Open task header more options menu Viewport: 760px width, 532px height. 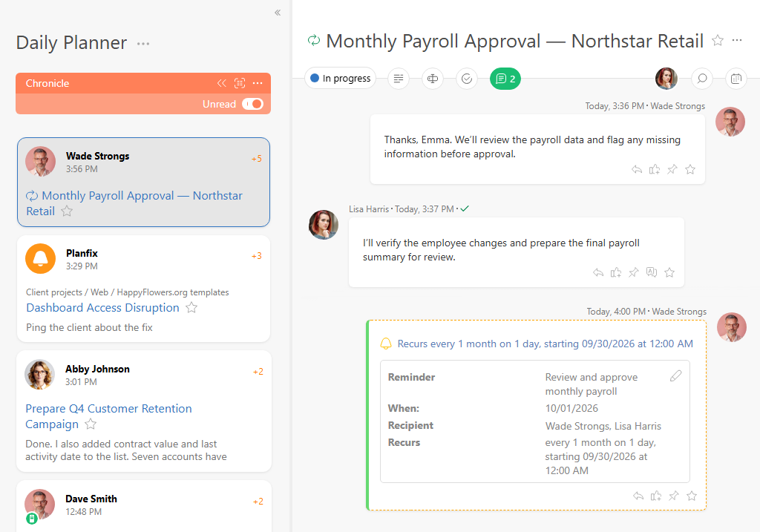737,41
